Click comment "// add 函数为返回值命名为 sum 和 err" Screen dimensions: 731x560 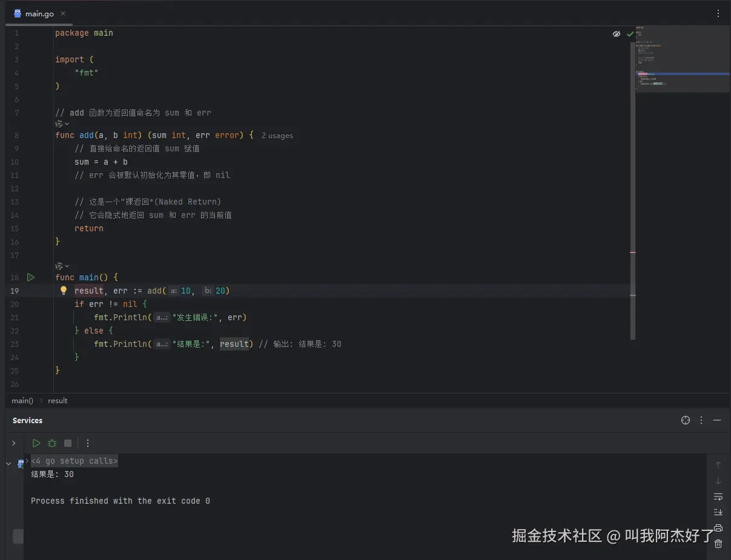pos(133,113)
